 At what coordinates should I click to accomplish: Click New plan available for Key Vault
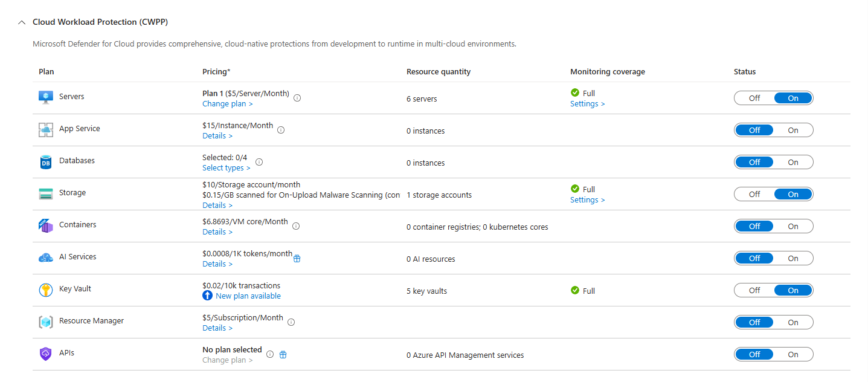click(x=248, y=296)
